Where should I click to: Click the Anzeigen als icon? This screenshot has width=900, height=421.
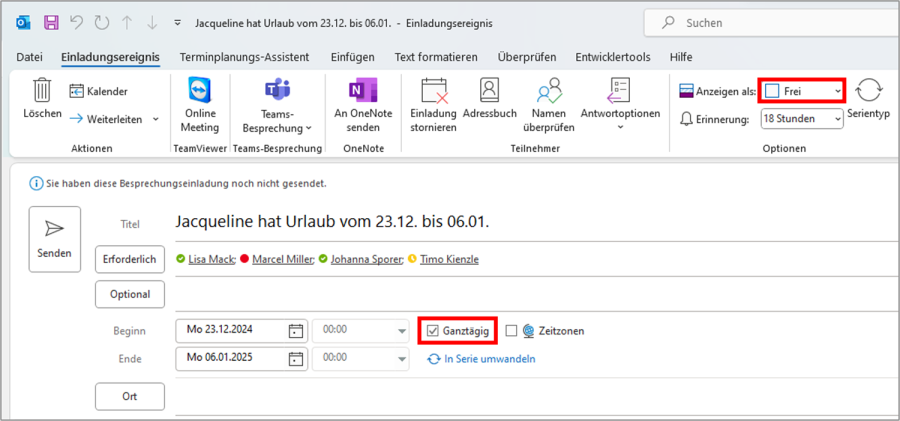point(686,91)
